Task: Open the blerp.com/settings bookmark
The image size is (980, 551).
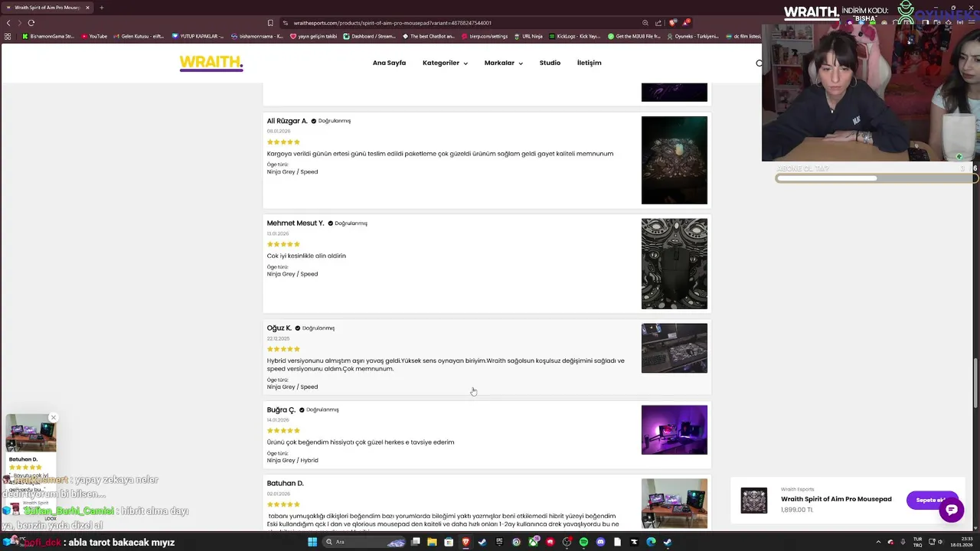Action: 485,36
